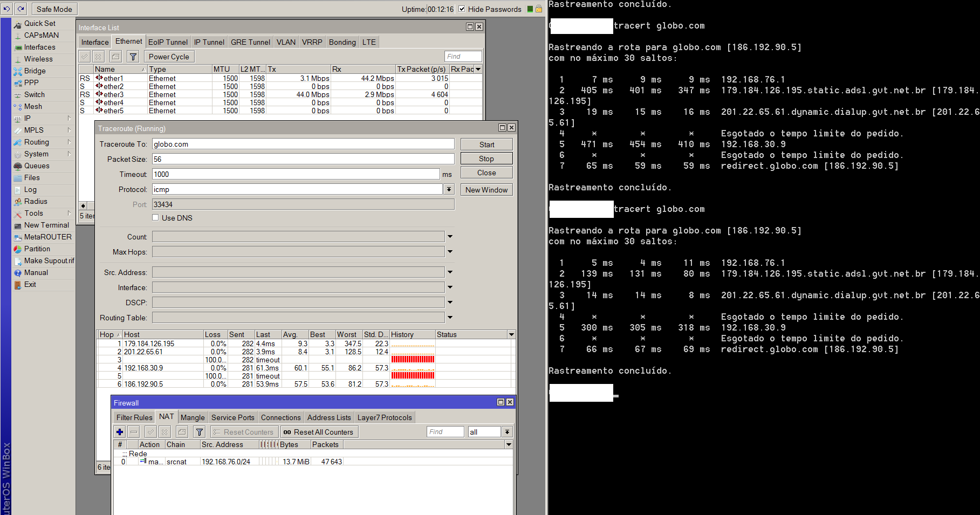Switch to the Mangle tab in Firewall
Screen dimensions: 980x515
[193, 417]
